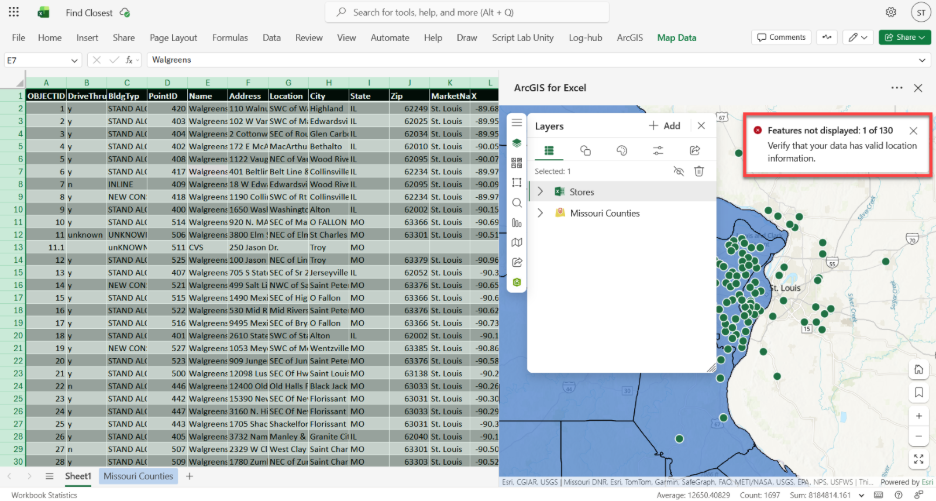Open the ArcGIS ribbon tab

point(630,38)
